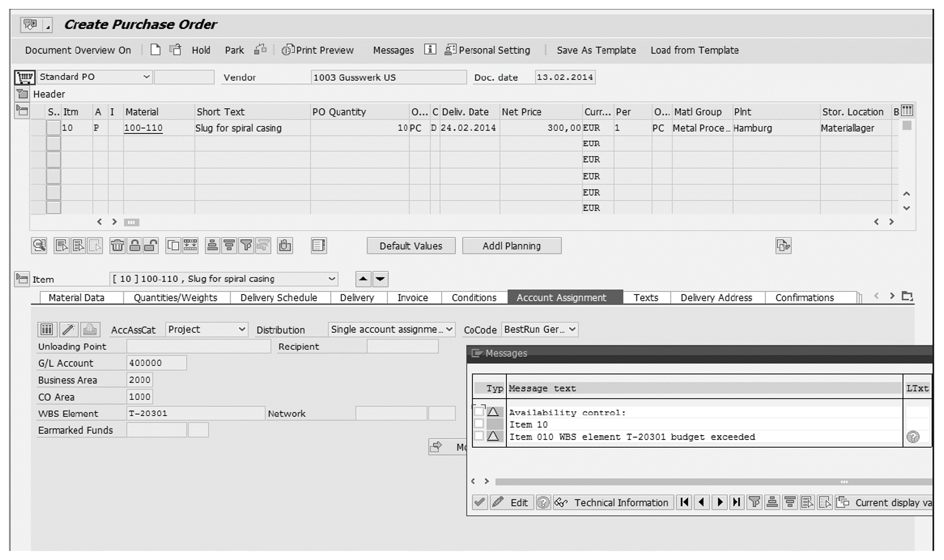Apply a filter to the item overview
Viewport: 944px width, 560px height.
point(245,246)
